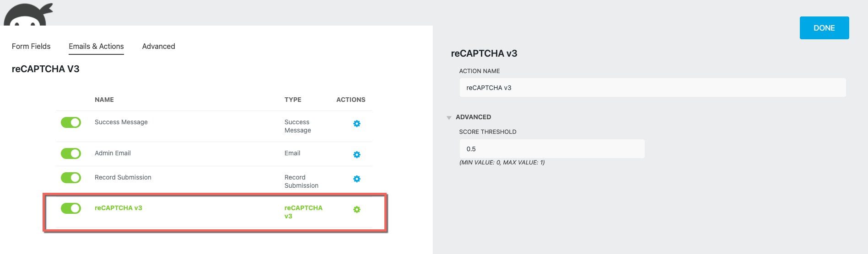
Task: Go to the Advanced tab
Action: pos(158,46)
